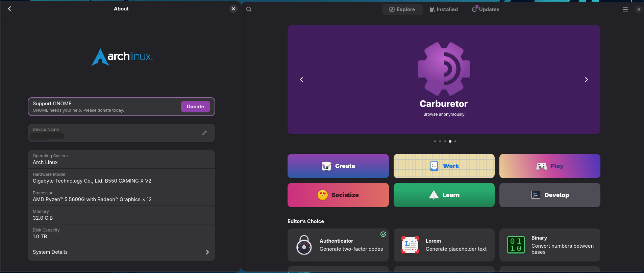Go back in the About panel

[9, 9]
